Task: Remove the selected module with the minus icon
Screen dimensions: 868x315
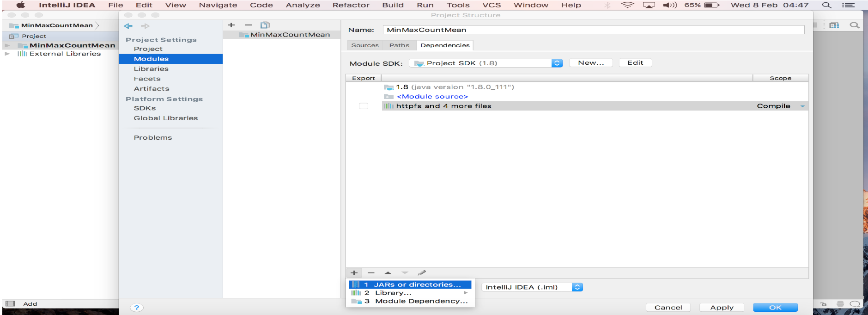Action: click(x=248, y=25)
